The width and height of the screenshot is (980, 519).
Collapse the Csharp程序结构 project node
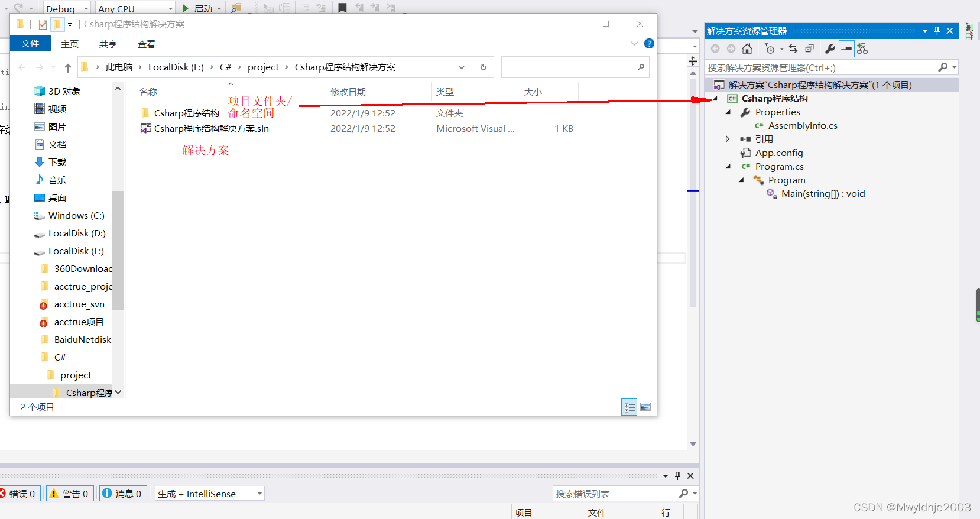click(715, 99)
